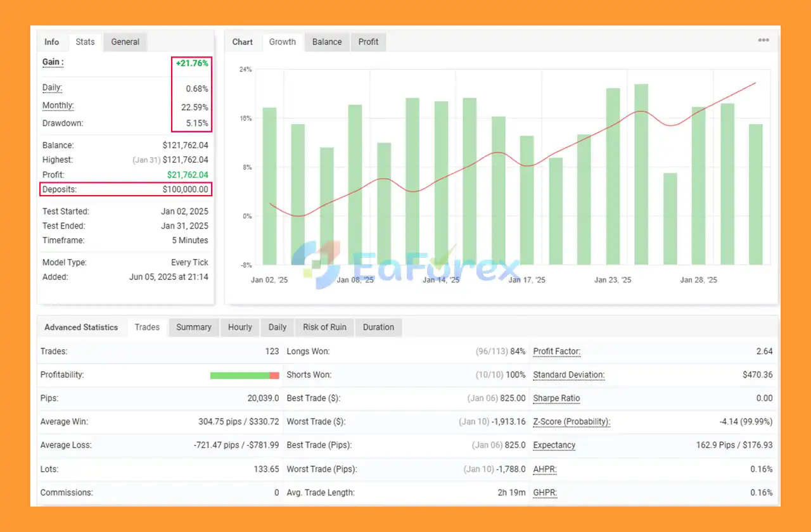Open the Daily statistics tab
The width and height of the screenshot is (811, 532).
pyautogui.click(x=277, y=327)
